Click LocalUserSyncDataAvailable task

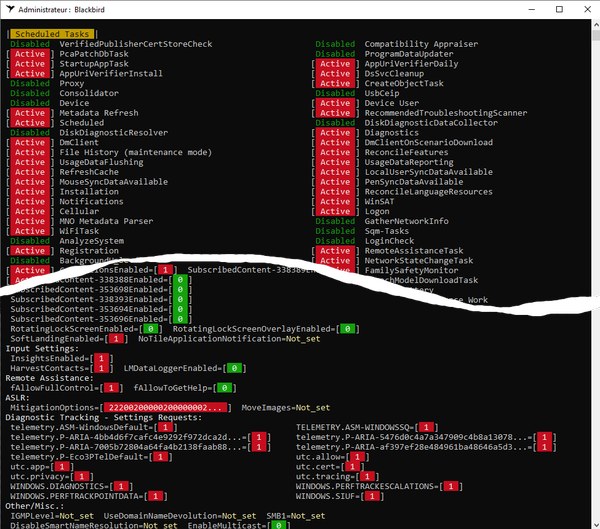pyautogui.click(x=428, y=172)
